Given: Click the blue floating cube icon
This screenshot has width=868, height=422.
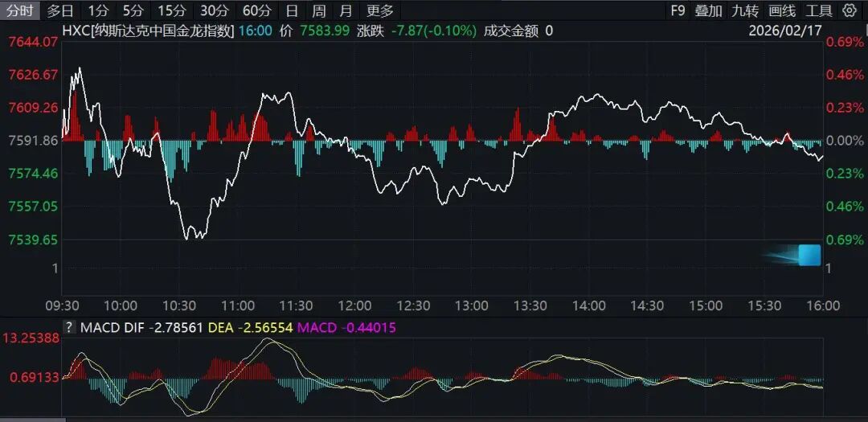Looking at the screenshot, I should [x=809, y=256].
